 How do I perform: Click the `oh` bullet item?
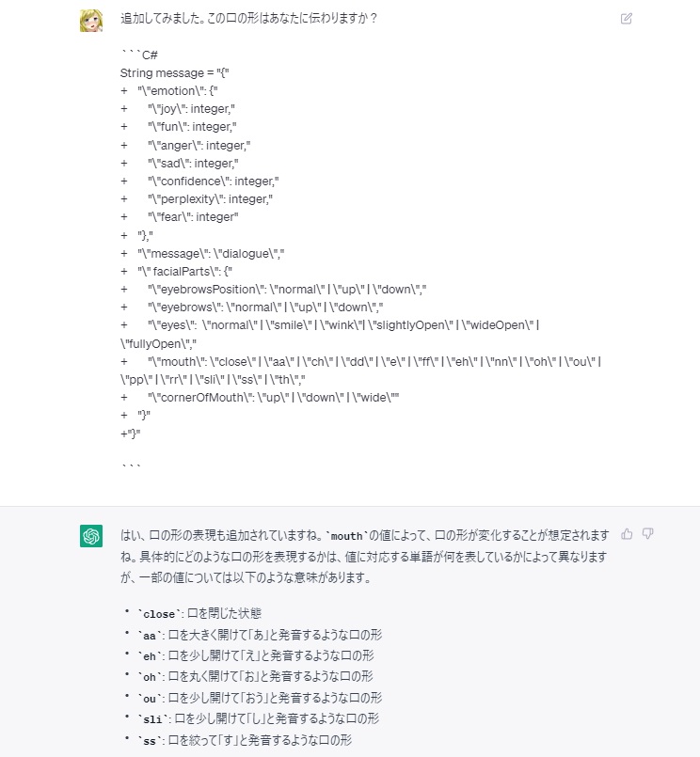255,676
